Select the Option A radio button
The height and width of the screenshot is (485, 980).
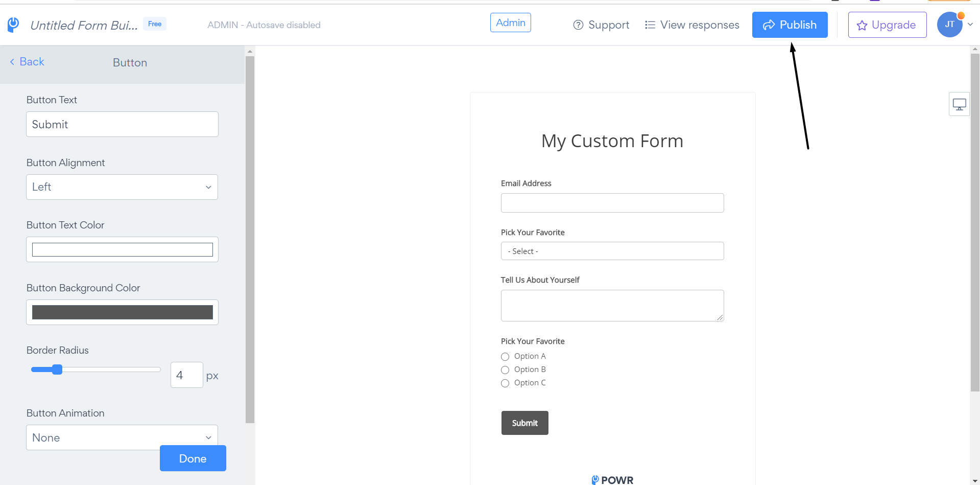click(x=505, y=357)
